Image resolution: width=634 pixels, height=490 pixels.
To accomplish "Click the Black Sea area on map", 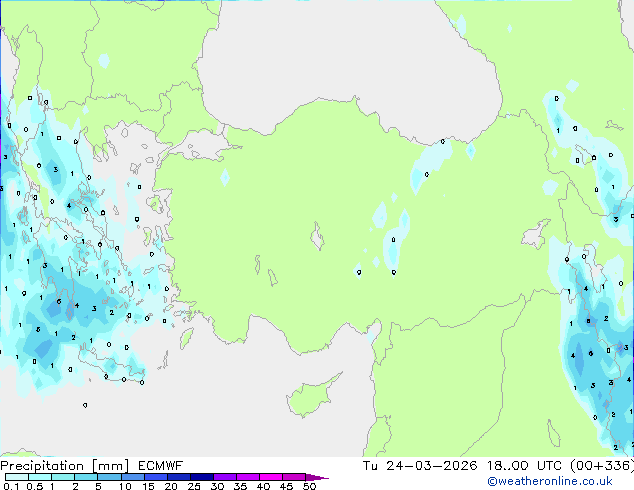I will point(348,65).
